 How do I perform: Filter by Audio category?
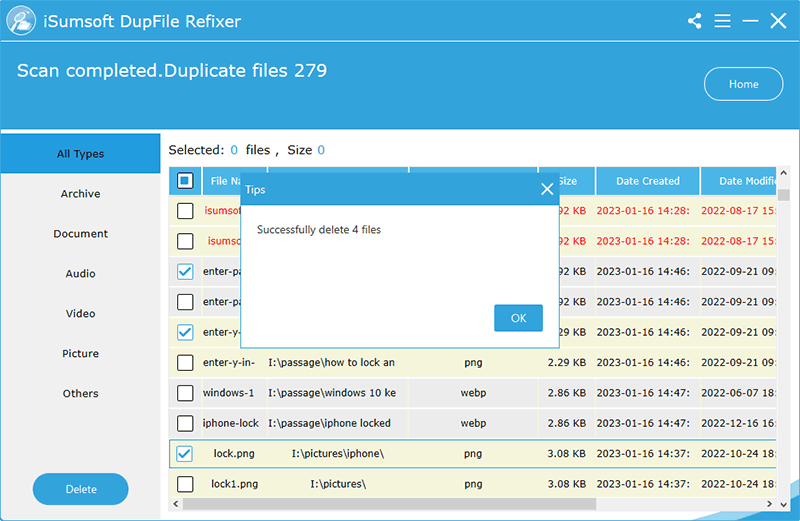tap(80, 274)
